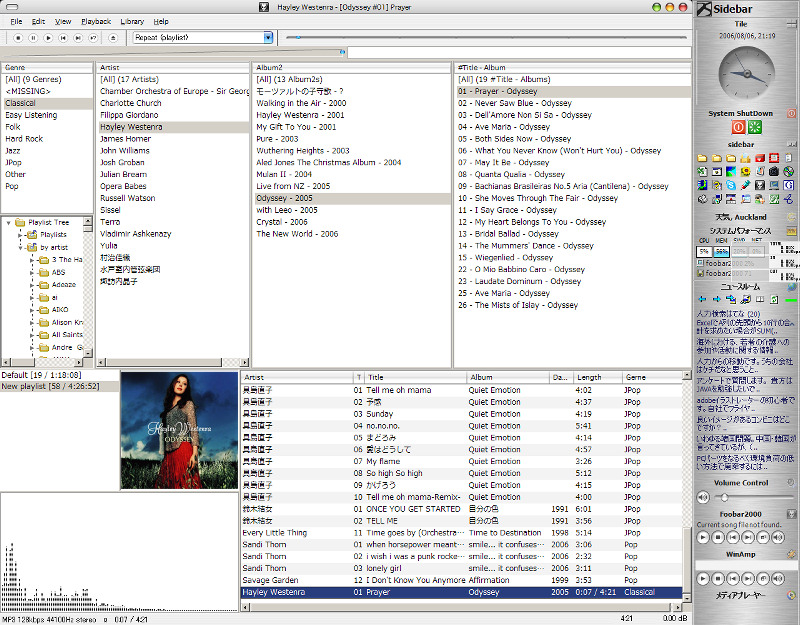Expand the ABS folder in Playlist Tree
This screenshot has height=625, width=800.
[x=33, y=272]
